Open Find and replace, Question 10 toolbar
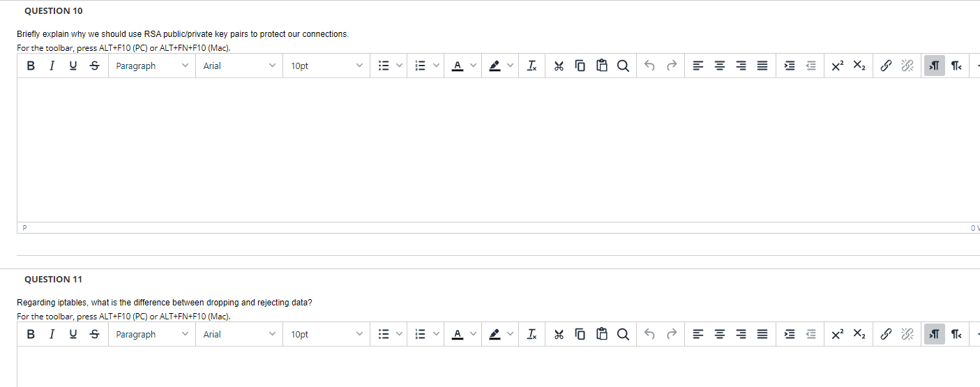The height and width of the screenshot is (387, 980). click(x=623, y=66)
